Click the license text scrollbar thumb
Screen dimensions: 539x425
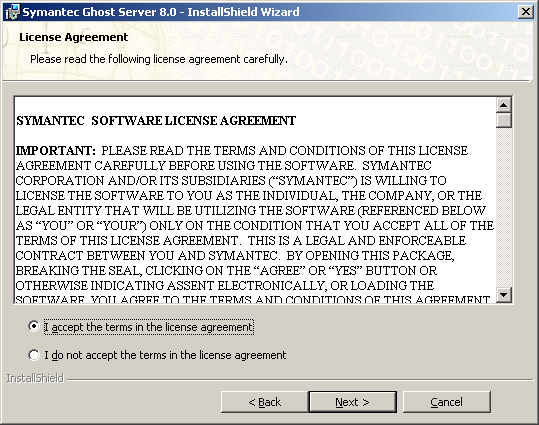504,120
